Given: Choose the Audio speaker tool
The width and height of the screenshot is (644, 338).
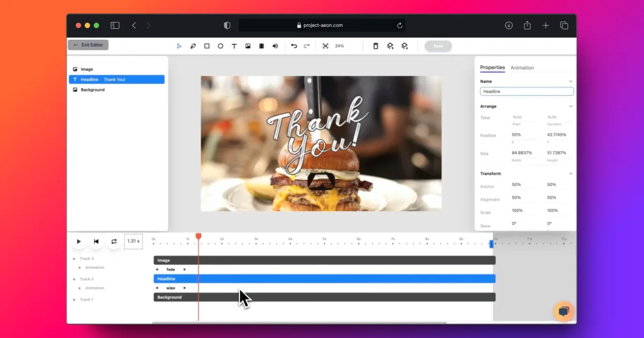Looking at the screenshot, I should coord(275,46).
